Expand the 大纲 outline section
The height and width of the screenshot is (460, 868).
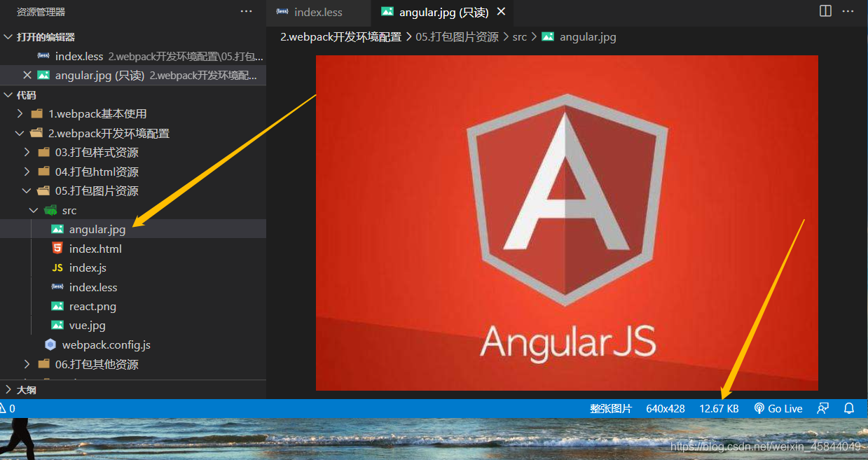tap(8, 390)
